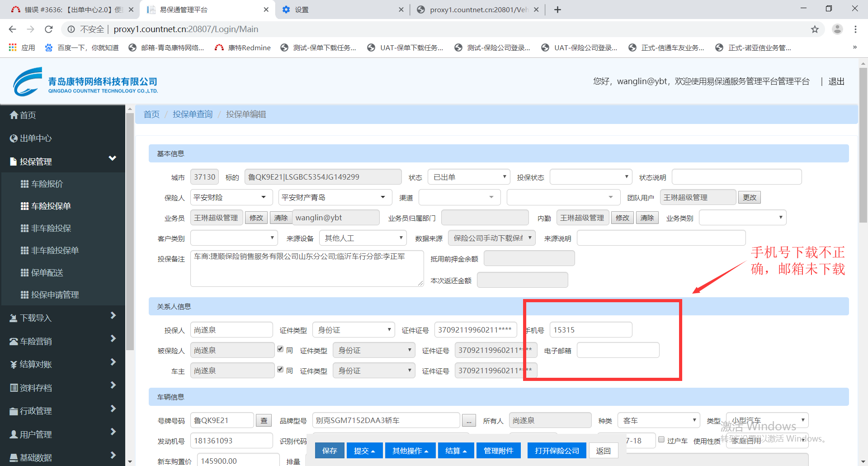Image resolution: width=868 pixels, height=466 pixels.
Task: Open a new browser tab with plus icon
Action: pyautogui.click(x=557, y=10)
